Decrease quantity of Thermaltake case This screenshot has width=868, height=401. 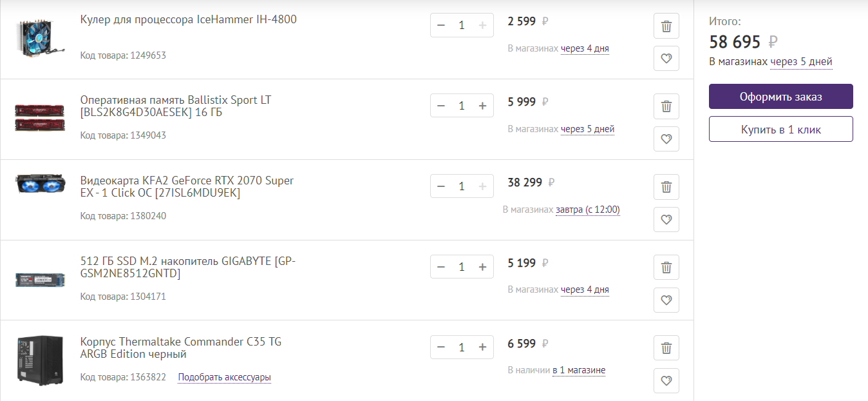coord(441,347)
